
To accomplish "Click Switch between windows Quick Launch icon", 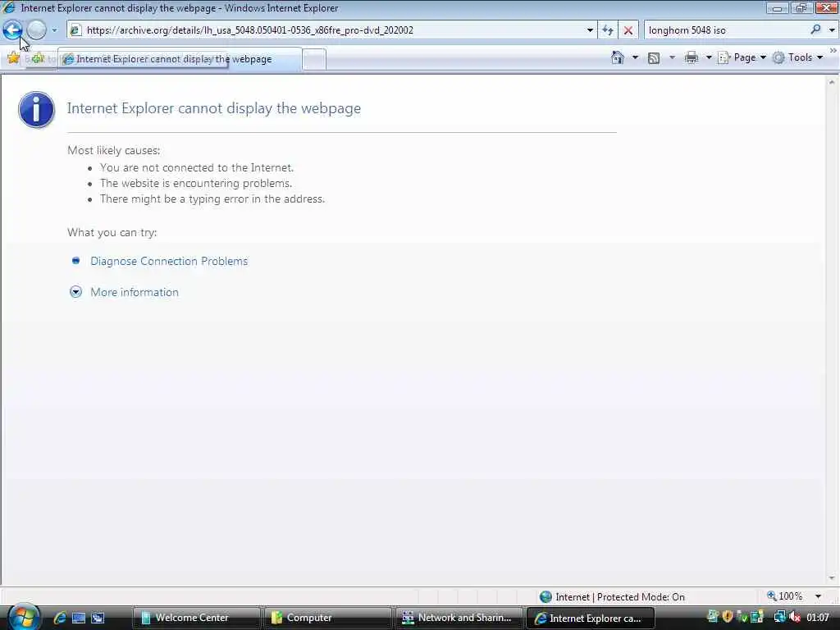I will [98, 618].
